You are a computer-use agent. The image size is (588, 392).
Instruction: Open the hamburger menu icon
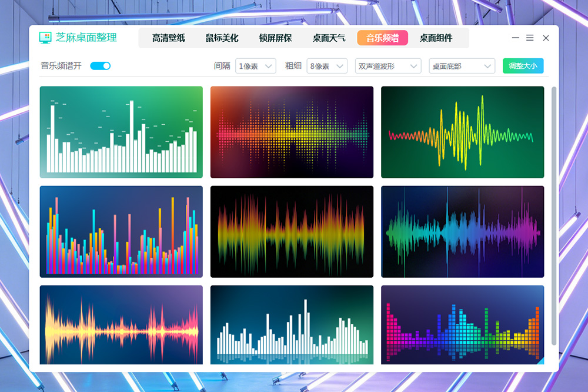530,38
